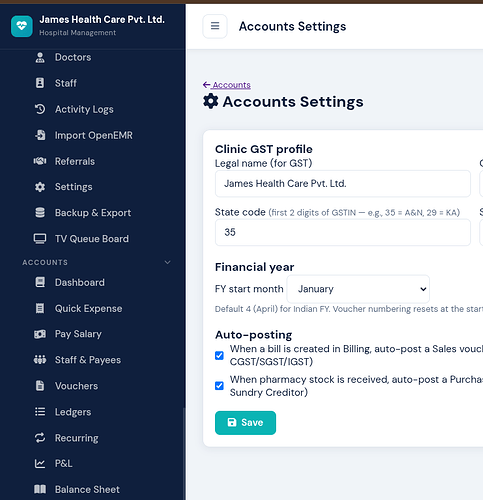
Task: Click the Backup & Export database icon
Action: click(40, 213)
